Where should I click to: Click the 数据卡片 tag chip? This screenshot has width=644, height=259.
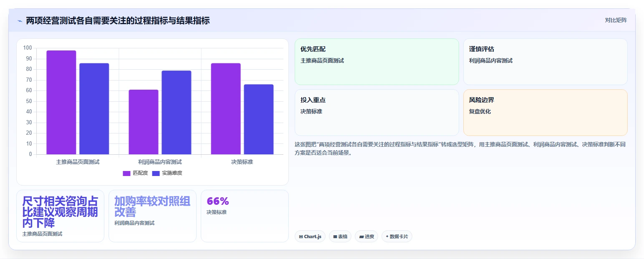397,236
